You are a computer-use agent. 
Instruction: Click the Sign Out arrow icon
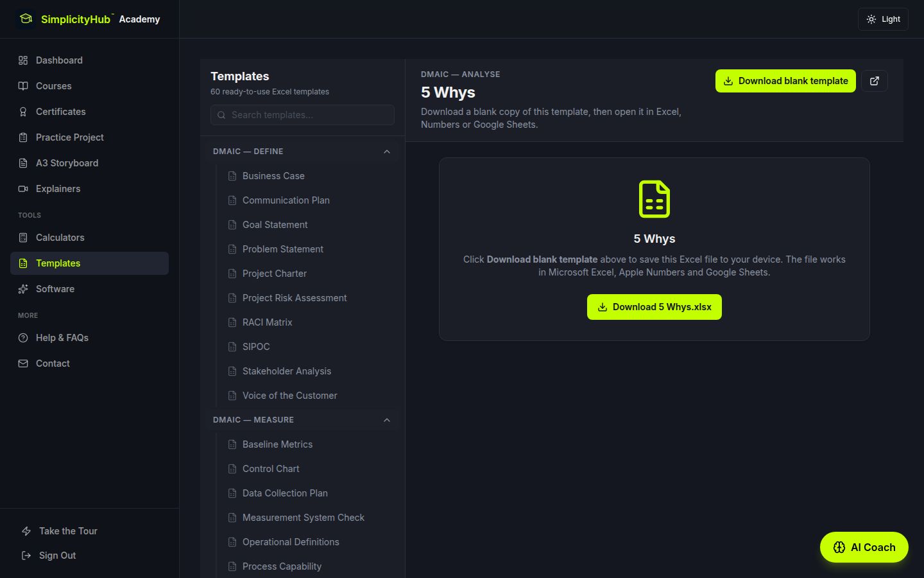(x=26, y=556)
